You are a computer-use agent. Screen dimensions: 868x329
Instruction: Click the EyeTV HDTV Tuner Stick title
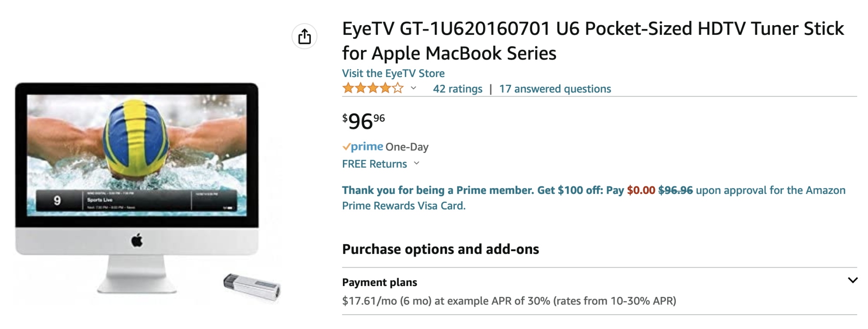point(593,41)
